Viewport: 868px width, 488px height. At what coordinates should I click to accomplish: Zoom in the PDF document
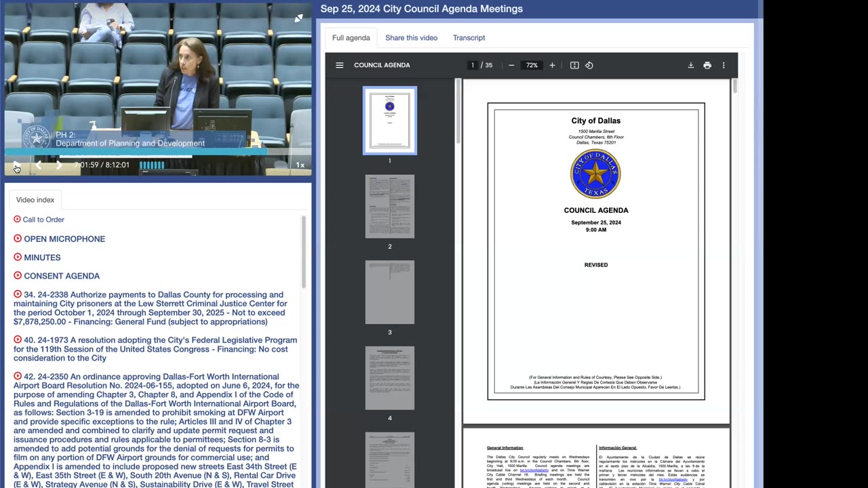[x=552, y=65]
